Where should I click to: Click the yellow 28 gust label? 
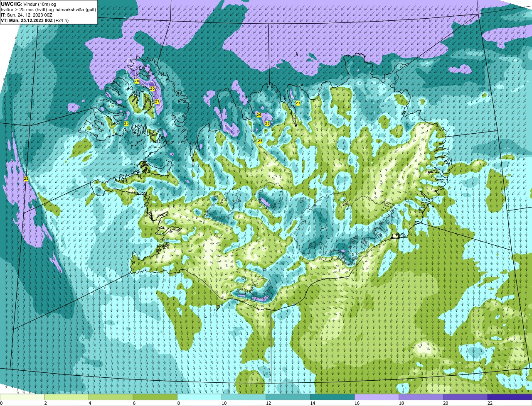point(136,81)
